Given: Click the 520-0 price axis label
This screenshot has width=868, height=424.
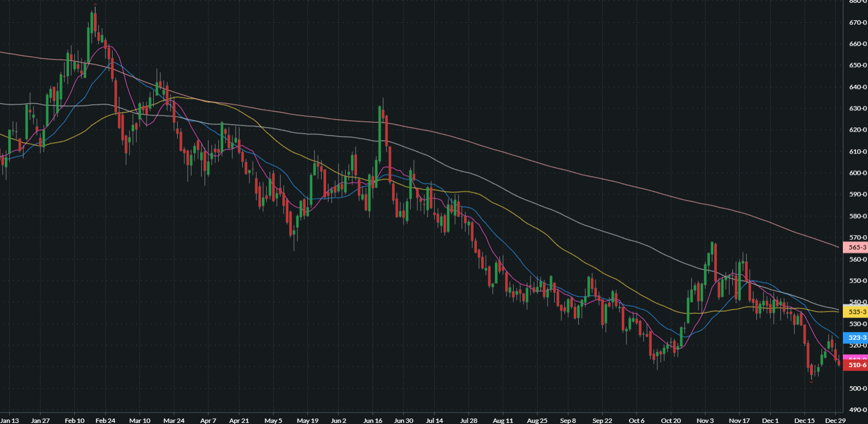Looking at the screenshot, I should tap(858, 345).
